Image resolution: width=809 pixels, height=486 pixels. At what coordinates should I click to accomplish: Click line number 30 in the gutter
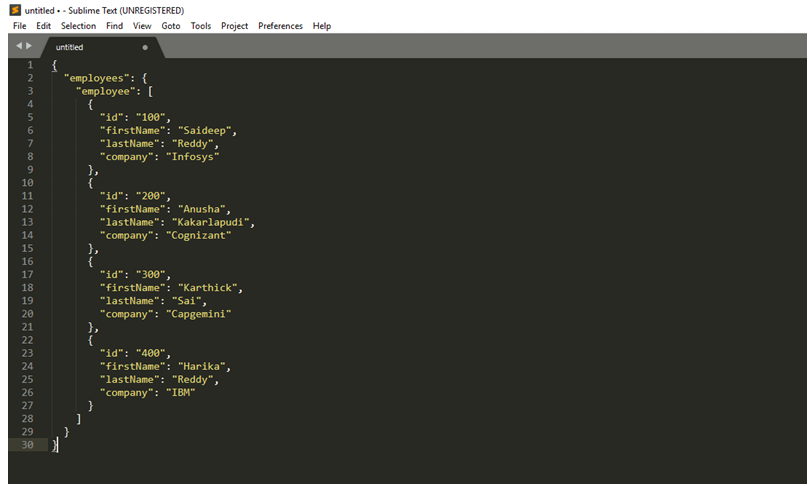click(x=27, y=445)
